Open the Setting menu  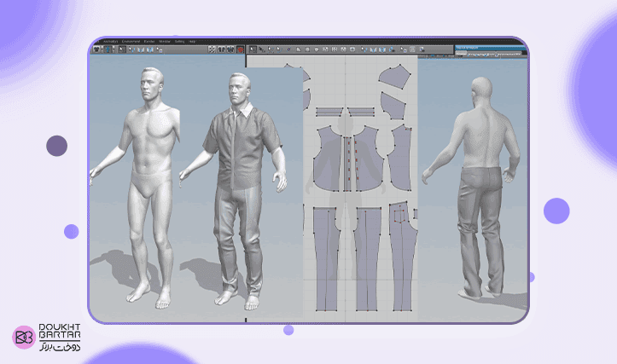(179, 41)
